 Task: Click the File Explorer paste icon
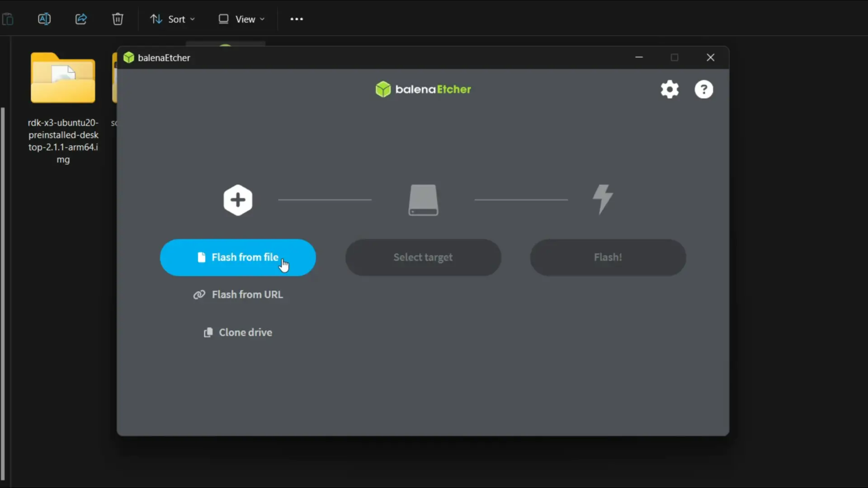(x=8, y=19)
